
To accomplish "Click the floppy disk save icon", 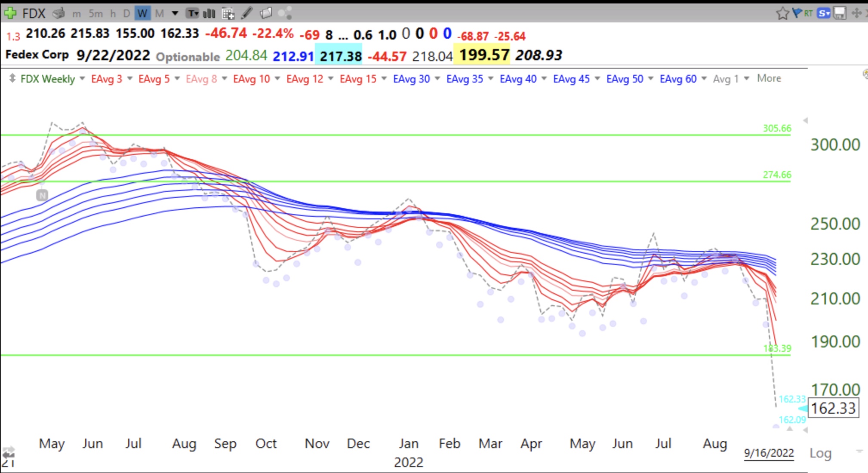I will pos(840,13).
